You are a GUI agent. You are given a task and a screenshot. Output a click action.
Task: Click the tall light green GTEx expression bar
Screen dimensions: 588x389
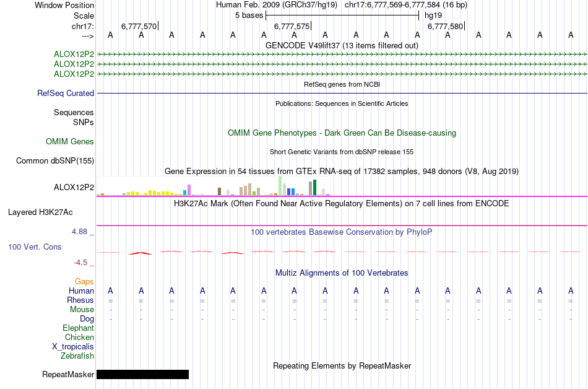coord(280,185)
